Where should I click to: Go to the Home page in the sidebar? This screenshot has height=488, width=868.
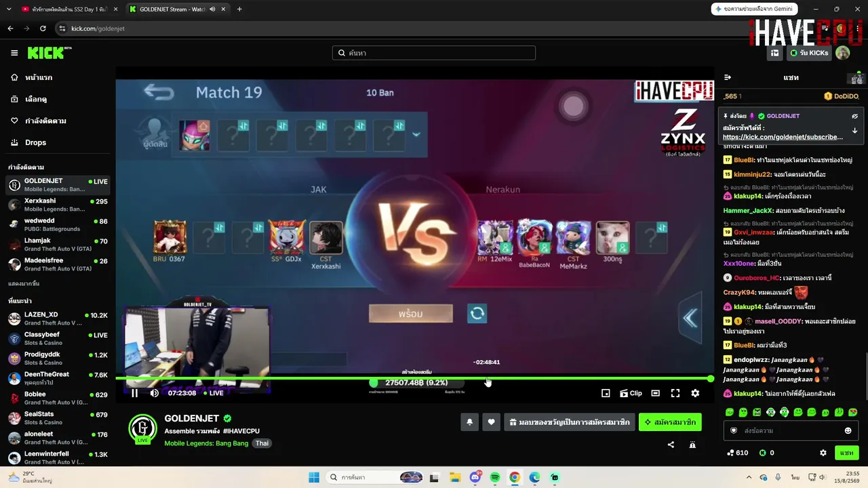click(58, 77)
